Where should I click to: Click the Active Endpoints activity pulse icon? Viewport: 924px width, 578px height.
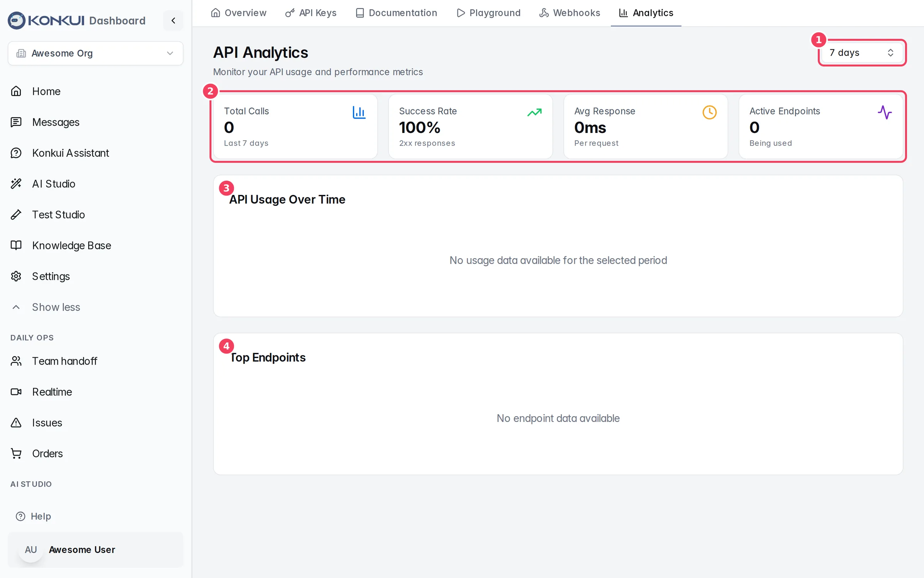[x=885, y=113]
